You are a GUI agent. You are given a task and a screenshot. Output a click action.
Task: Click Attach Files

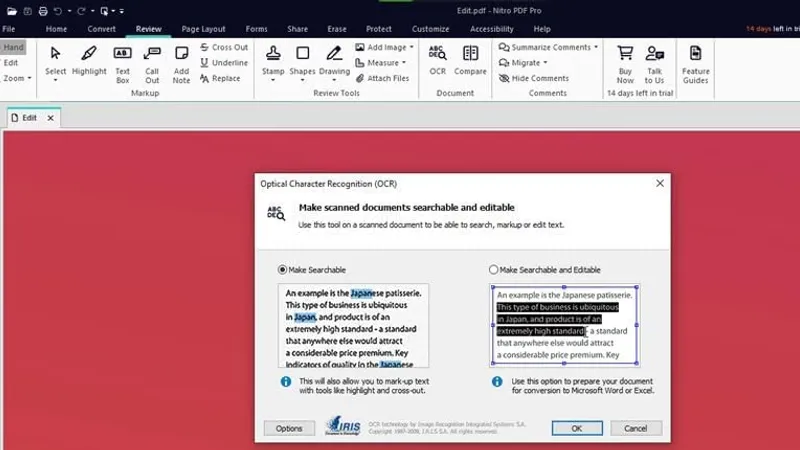(x=382, y=78)
